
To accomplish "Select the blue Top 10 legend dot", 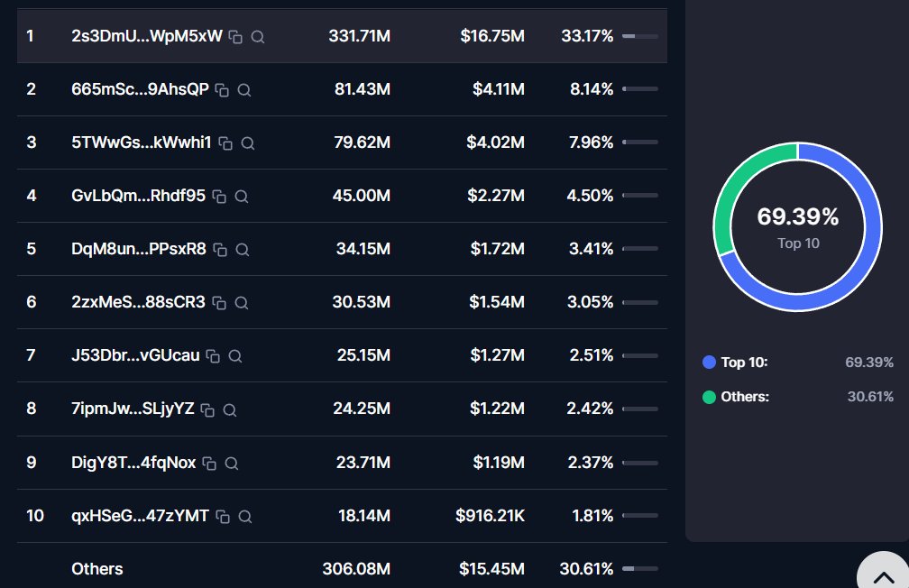I will point(709,363).
